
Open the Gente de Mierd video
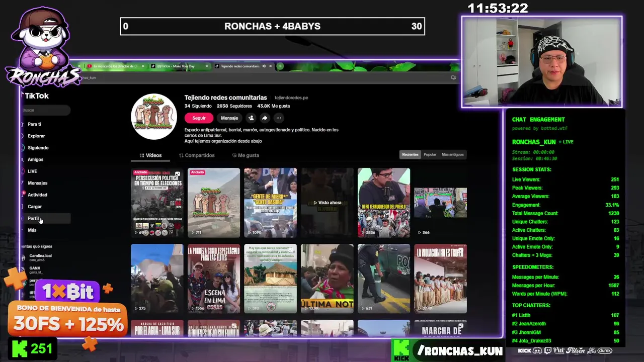coord(270,203)
